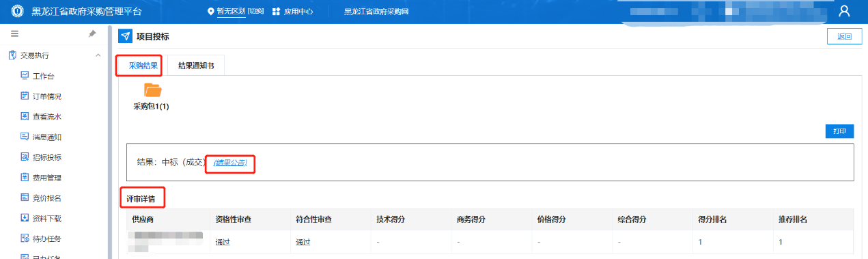Open 黑龙江省政府采购网 link in header

point(376,12)
